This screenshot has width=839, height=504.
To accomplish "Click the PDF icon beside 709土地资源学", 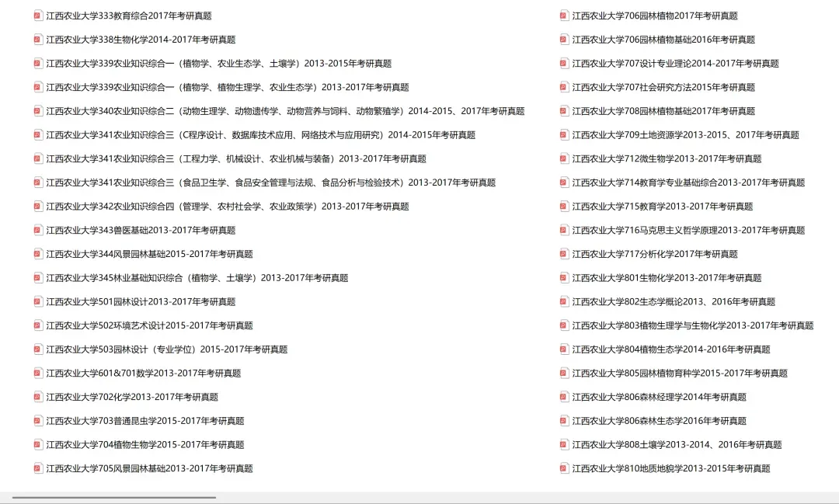I will click(563, 135).
